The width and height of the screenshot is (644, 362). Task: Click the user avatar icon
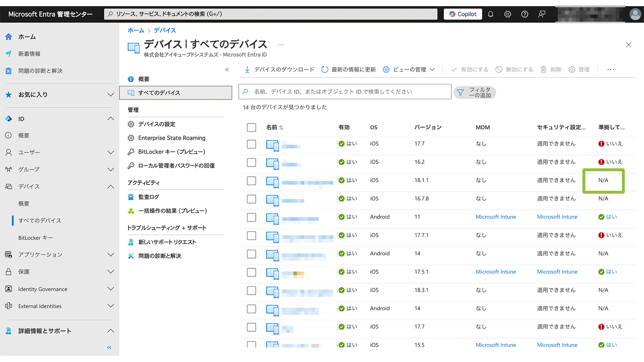coord(635,14)
